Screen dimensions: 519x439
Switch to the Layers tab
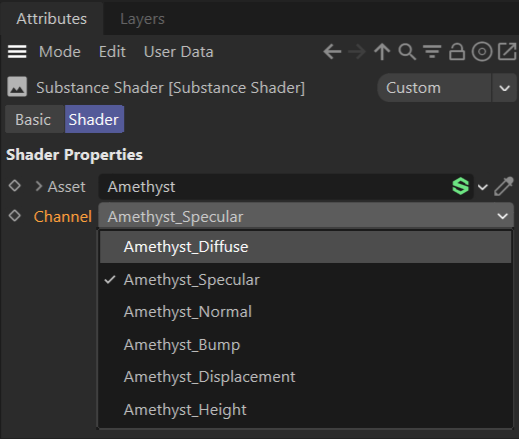point(142,19)
